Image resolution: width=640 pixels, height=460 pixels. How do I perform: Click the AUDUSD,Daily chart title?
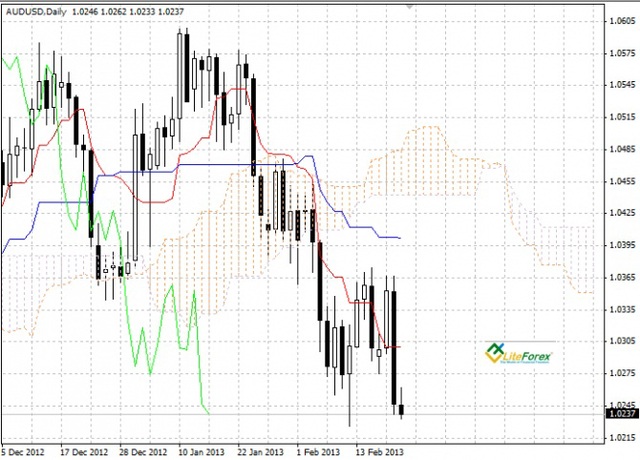pos(36,12)
